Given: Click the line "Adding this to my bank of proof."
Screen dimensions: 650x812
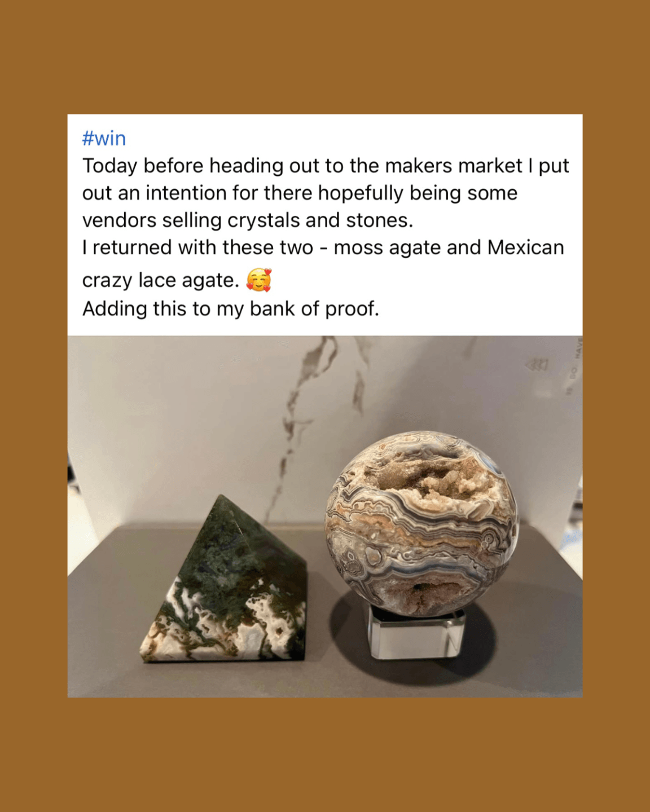Looking at the screenshot, I should pyautogui.click(x=230, y=309).
